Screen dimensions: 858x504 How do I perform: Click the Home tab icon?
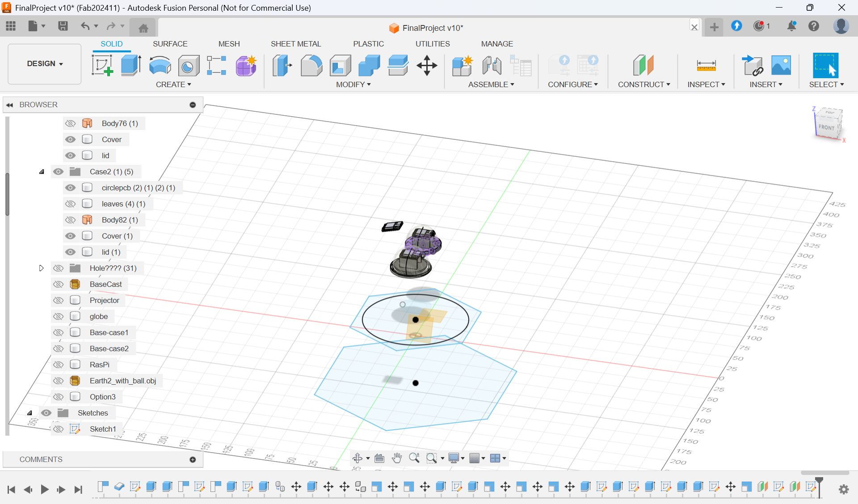[143, 28]
